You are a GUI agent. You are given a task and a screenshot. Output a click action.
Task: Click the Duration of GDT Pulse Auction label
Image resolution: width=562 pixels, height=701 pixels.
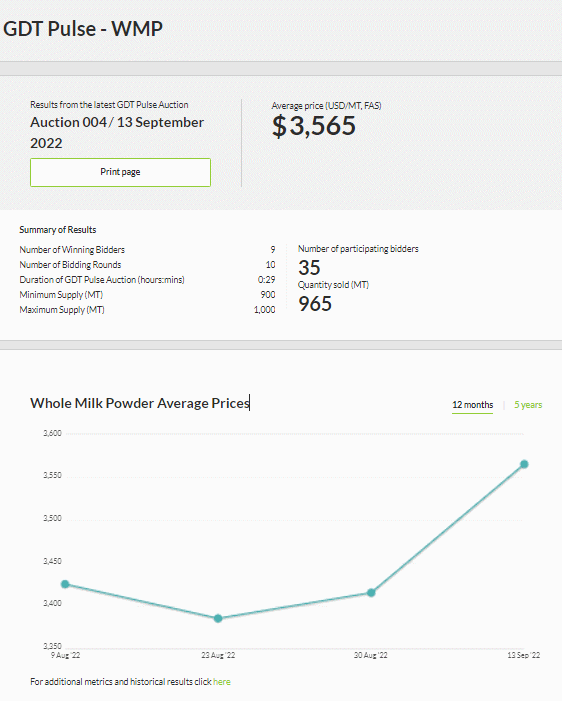[x=102, y=280]
